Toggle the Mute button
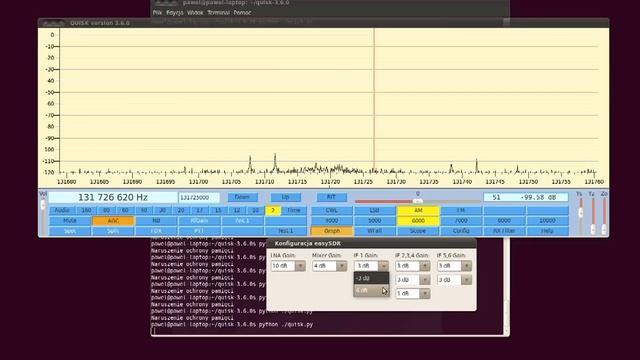Viewport: 640px width, 360px height. (70, 221)
